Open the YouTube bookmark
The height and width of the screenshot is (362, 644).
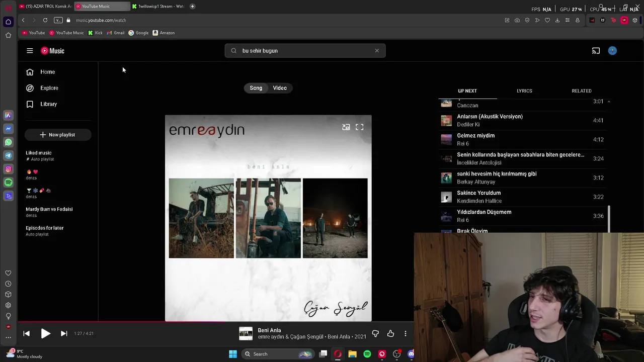(34, 33)
